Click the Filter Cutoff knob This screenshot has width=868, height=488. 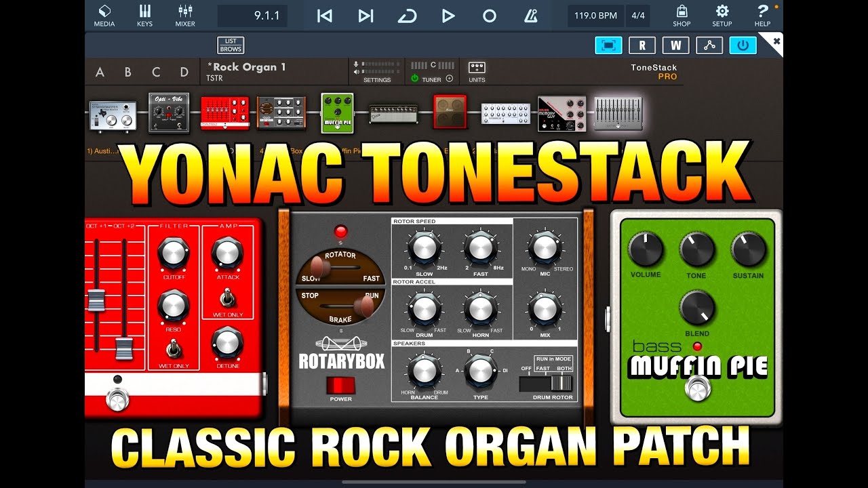pos(174,253)
